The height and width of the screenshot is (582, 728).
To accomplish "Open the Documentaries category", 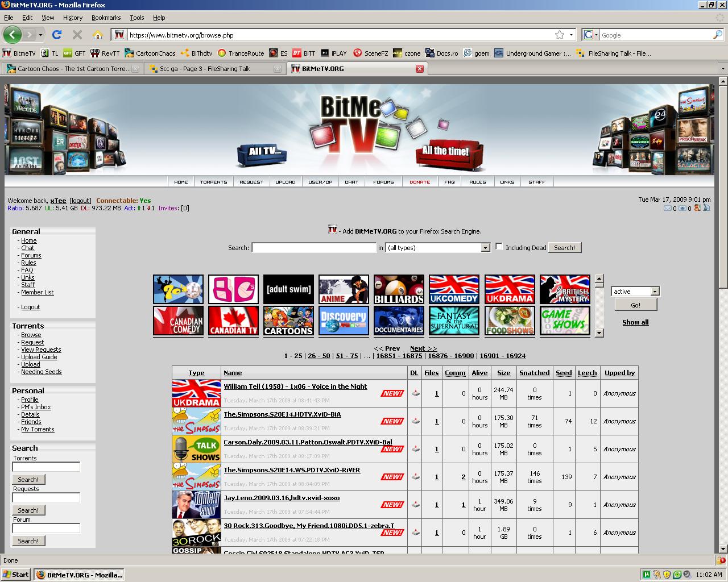I will click(399, 321).
